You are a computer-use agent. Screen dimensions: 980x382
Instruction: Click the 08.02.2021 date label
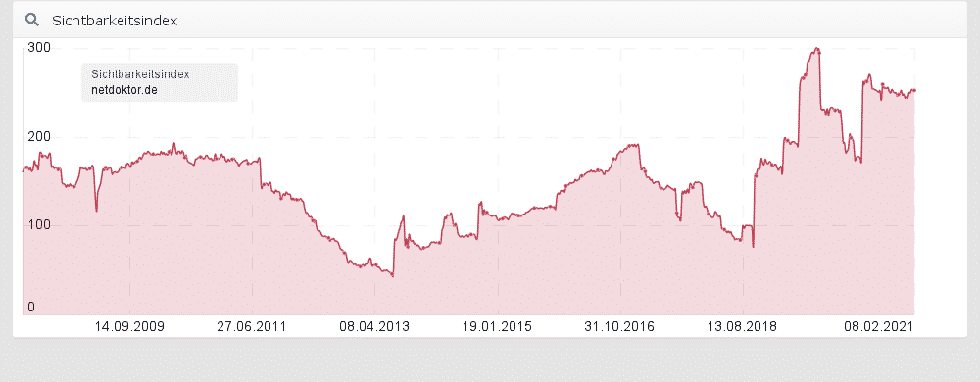[x=879, y=326]
